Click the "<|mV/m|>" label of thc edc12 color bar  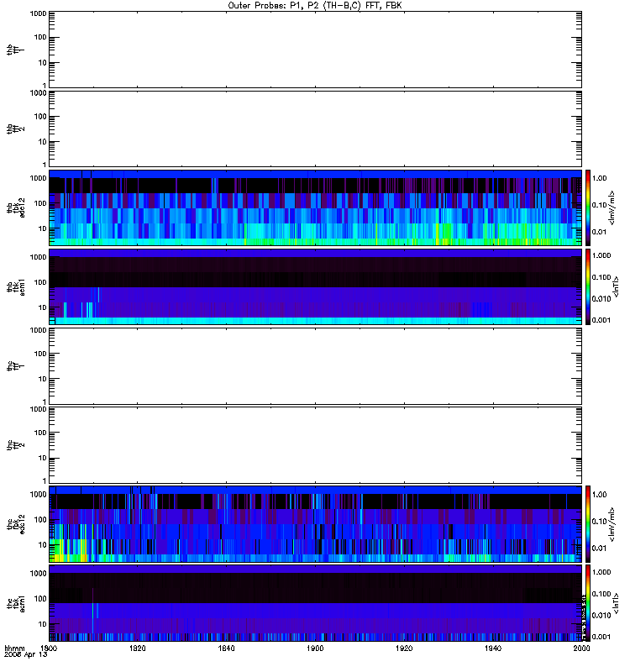click(612, 524)
